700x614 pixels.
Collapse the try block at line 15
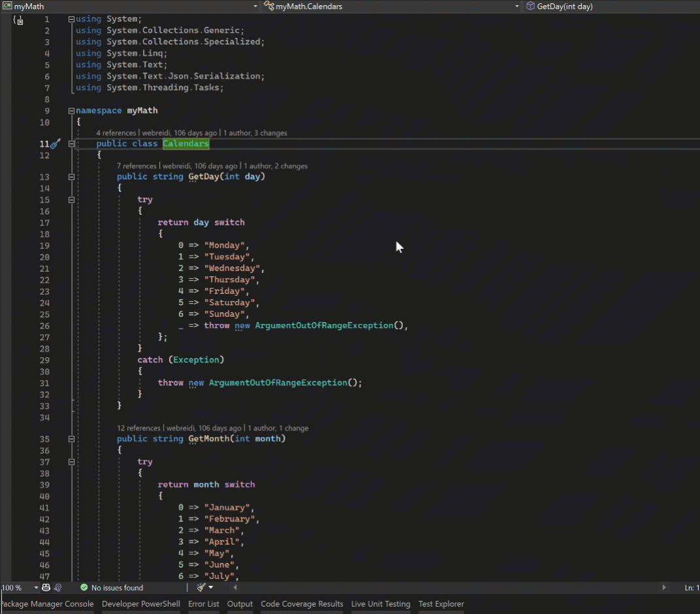coord(71,199)
